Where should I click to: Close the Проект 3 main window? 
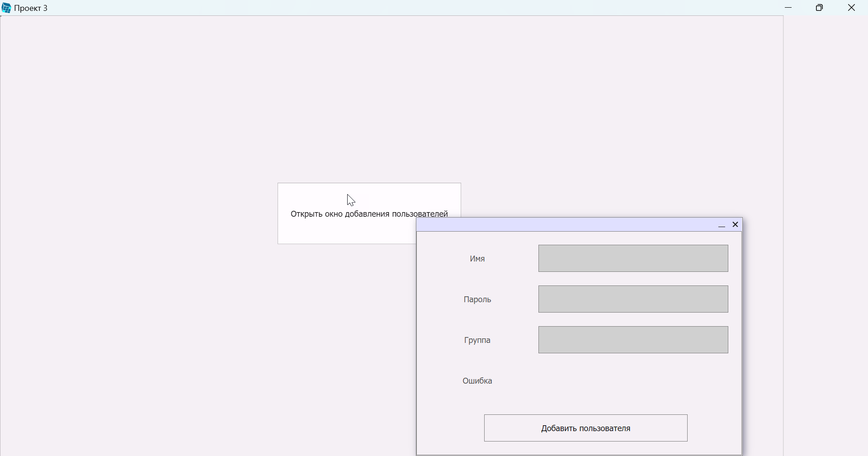[x=852, y=8]
